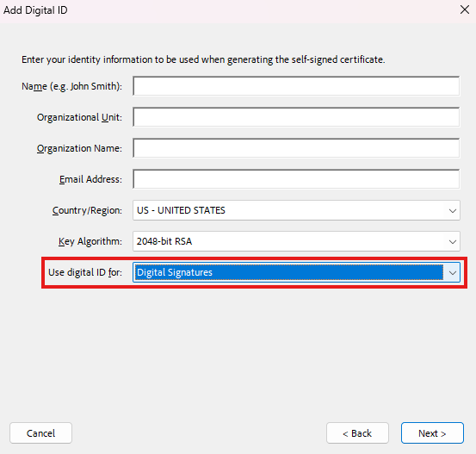Viewport: 476px width, 454px height.
Task: Click the Next button
Action: point(432,432)
